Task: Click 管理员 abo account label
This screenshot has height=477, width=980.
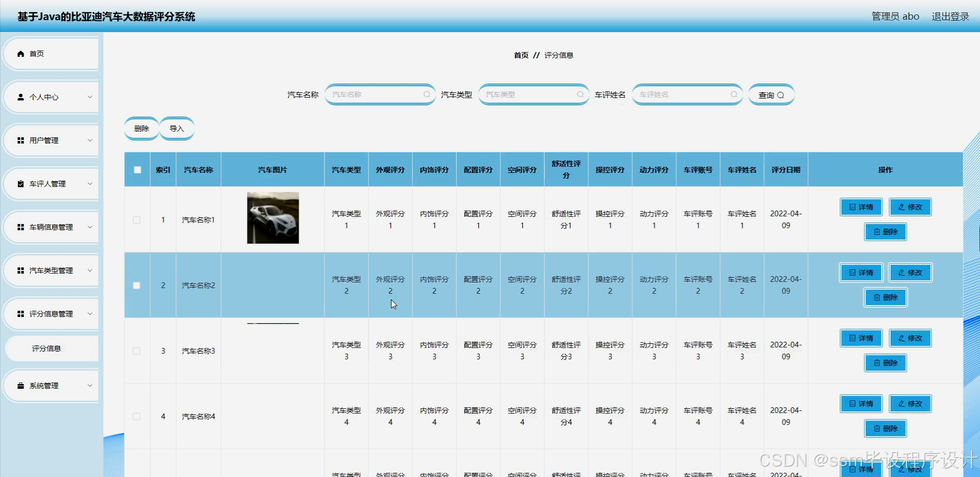Action: tap(895, 17)
